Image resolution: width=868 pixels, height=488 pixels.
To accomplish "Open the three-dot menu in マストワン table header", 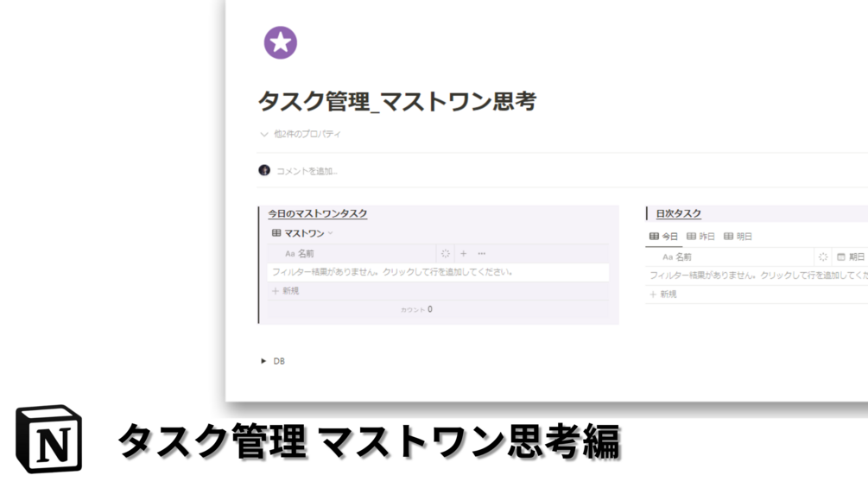I will (x=482, y=253).
